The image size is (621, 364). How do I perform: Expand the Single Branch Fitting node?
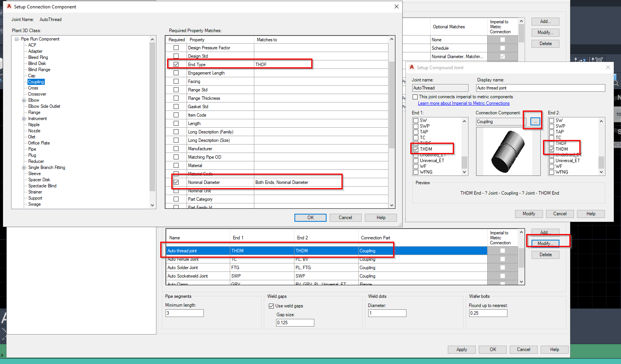coord(24,167)
